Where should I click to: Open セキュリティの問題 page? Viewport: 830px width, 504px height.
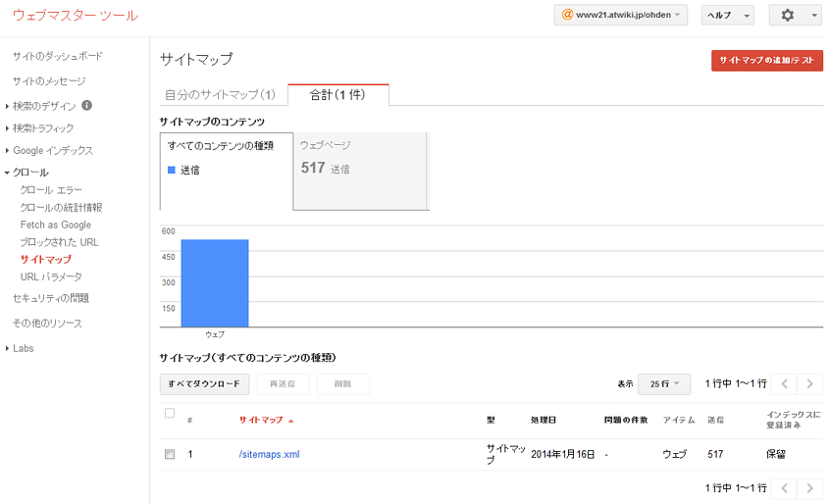(x=51, y=298)
